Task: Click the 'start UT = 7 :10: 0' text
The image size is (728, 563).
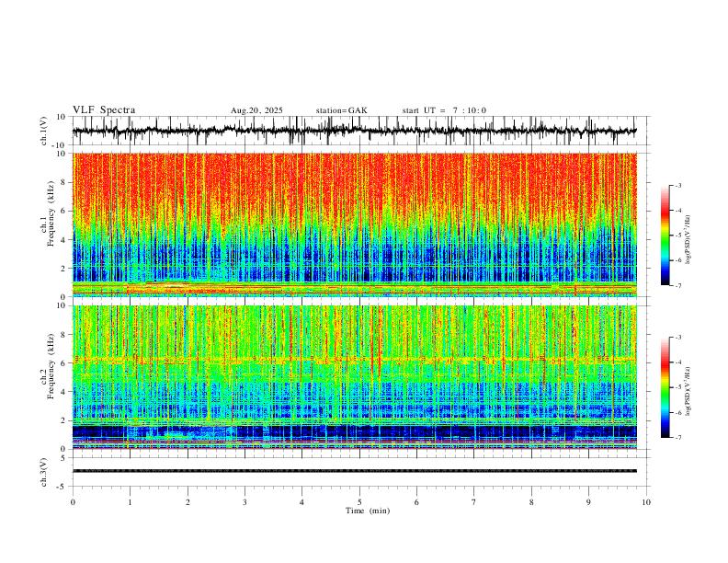Action: 444,110
